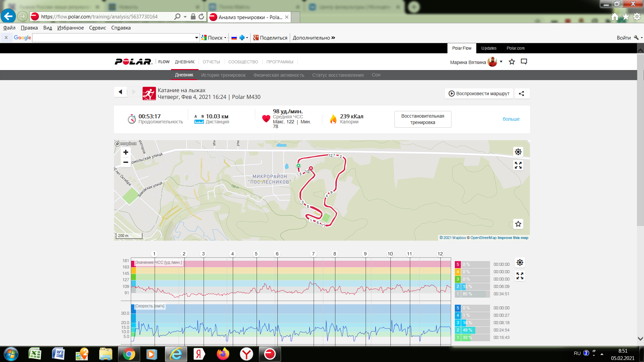Viewport: 644px width, 362px height.
Task: Click lap marker 7 on chart
Action: (313, 254)
